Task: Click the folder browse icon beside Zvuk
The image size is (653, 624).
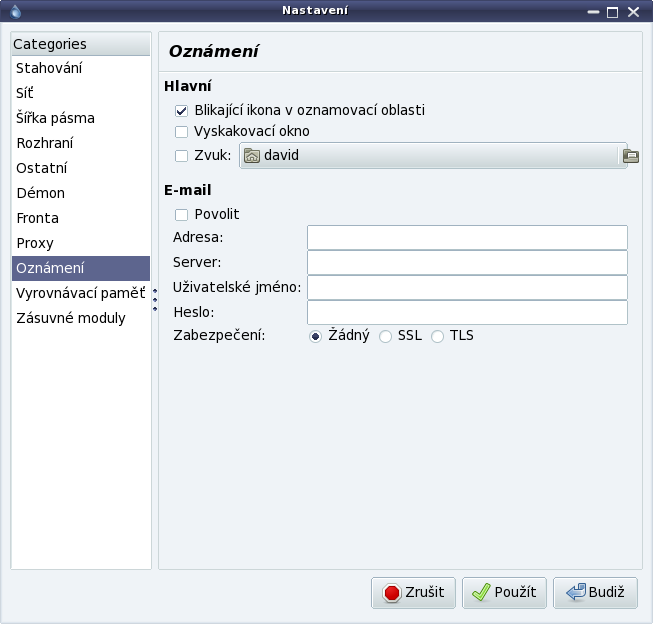Action: click(x=631, y=156)
